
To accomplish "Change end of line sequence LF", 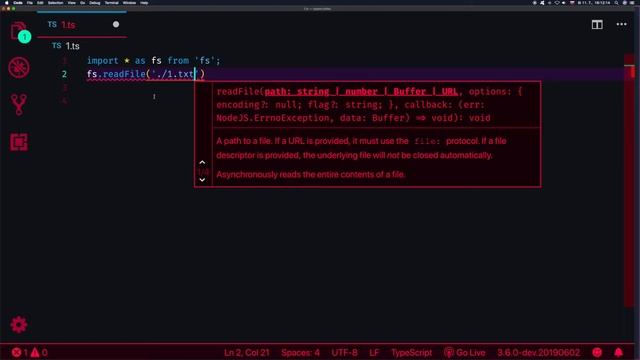I will (x=374, y=353).
